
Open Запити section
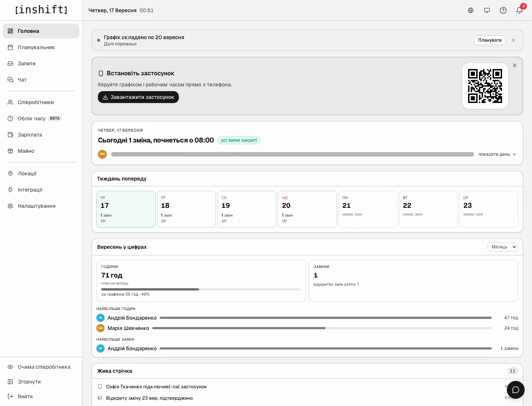[41, 63]
